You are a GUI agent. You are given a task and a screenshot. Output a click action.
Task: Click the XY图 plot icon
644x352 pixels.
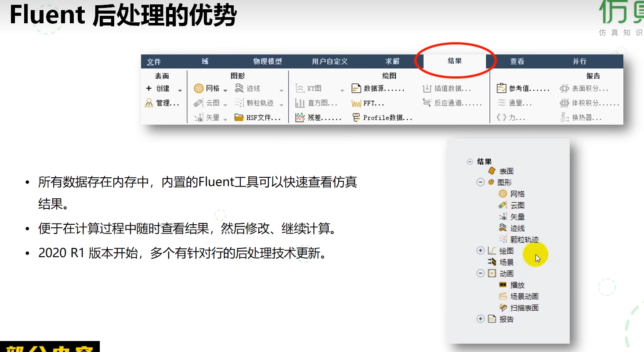pos(300,89)
